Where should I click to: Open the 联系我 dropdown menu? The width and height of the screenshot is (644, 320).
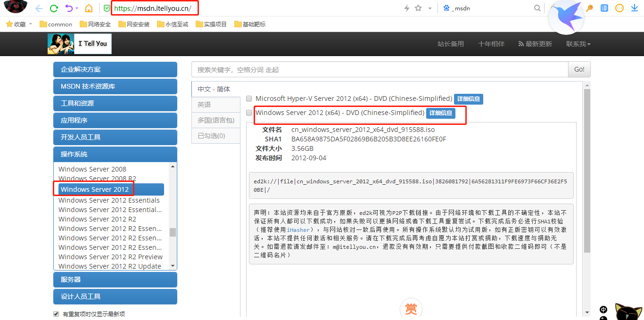tap(576, 44)
